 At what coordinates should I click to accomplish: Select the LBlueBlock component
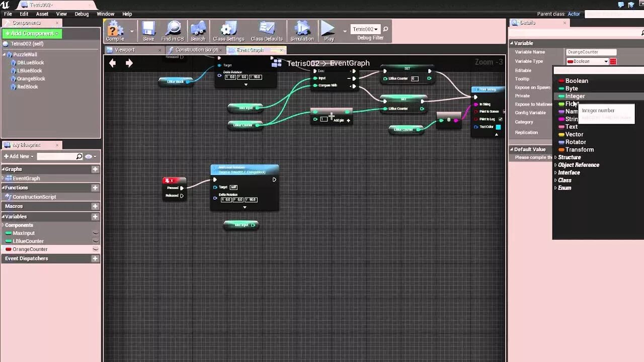pos(30,70)
